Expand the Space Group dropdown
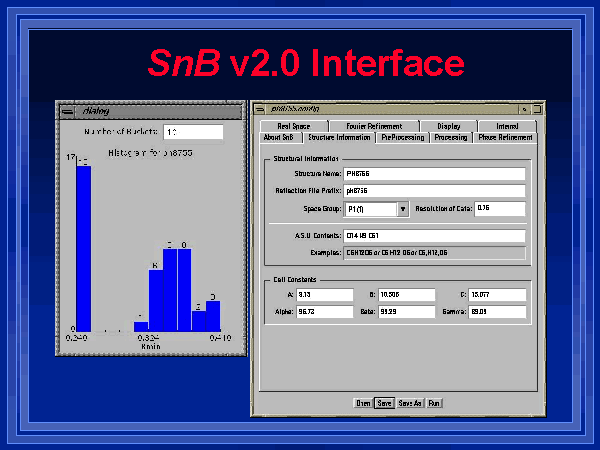Image resolution: width=600 pixels, height=450 pixels. tap(403, 209)
